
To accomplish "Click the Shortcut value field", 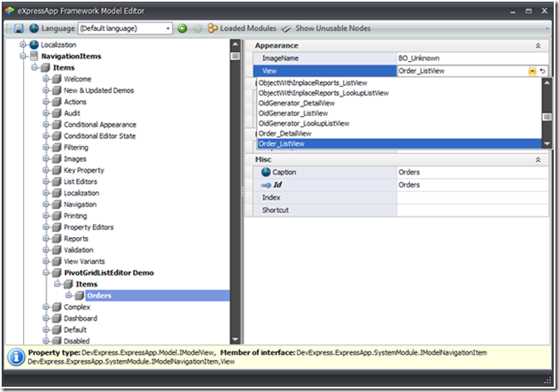I will (472, 210).
